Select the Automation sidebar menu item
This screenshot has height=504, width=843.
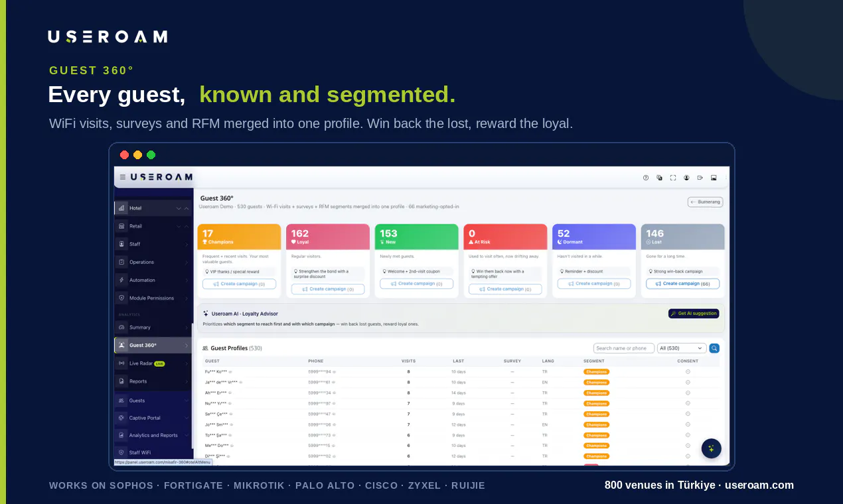[153, 281]
